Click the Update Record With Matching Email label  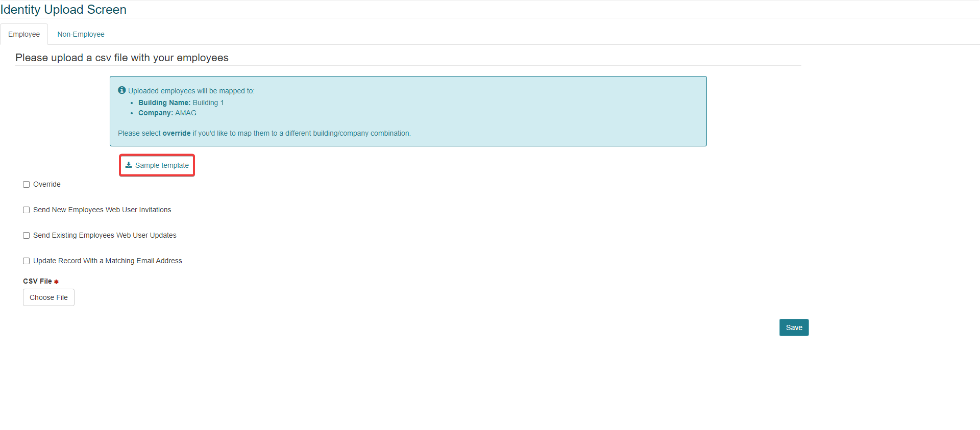107,261
